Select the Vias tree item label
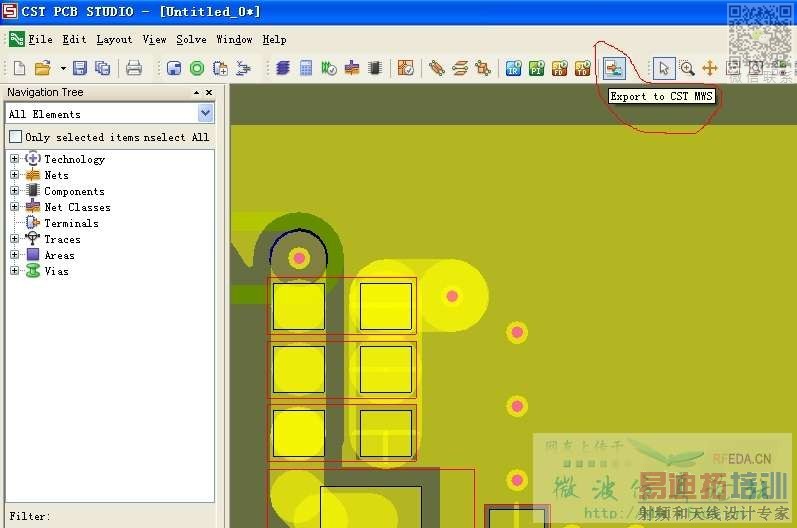 (56, 271)
